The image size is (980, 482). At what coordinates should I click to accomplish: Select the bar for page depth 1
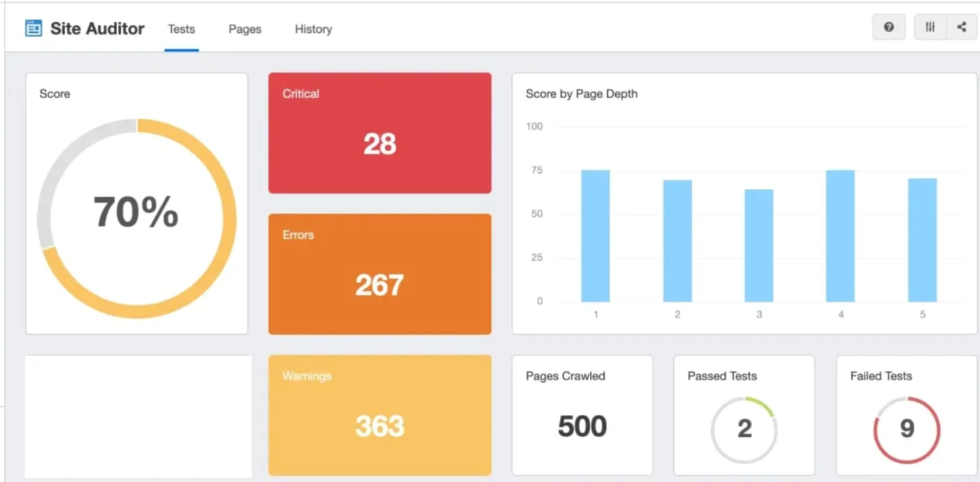click(595, 235)
